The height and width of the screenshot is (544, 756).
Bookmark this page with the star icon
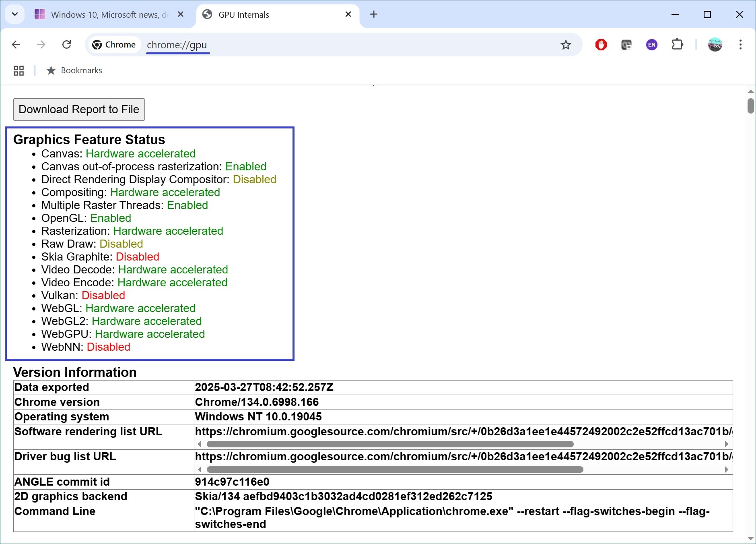coord(566,45)
